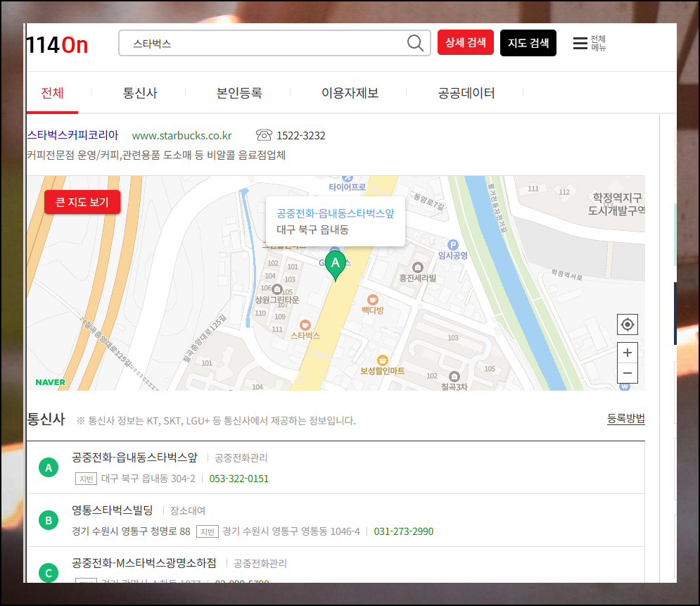Screen dimensions: 700x606
Task: Center map on current location
Action: click(628, 324)
